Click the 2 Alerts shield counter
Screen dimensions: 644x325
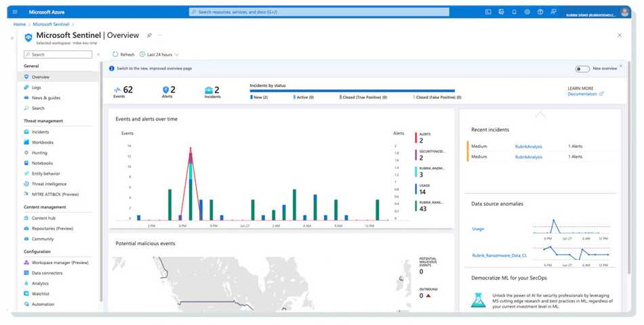(168, 91)
